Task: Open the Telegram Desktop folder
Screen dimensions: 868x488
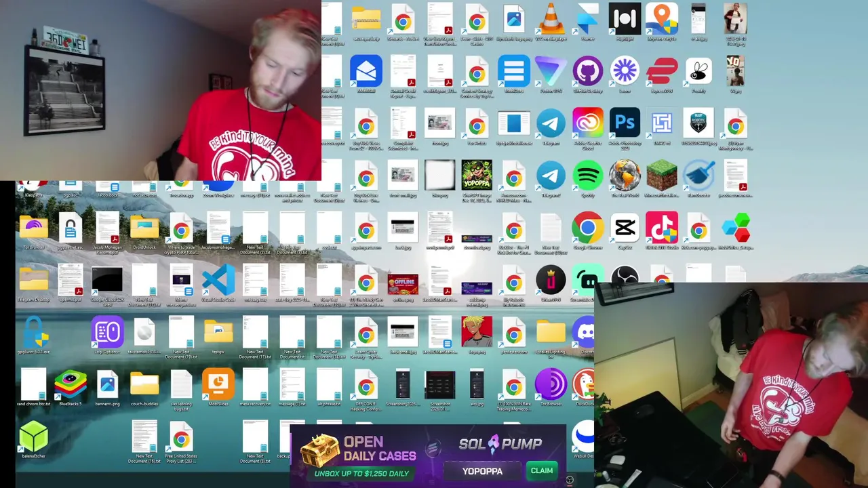Action: coord(34,281)
